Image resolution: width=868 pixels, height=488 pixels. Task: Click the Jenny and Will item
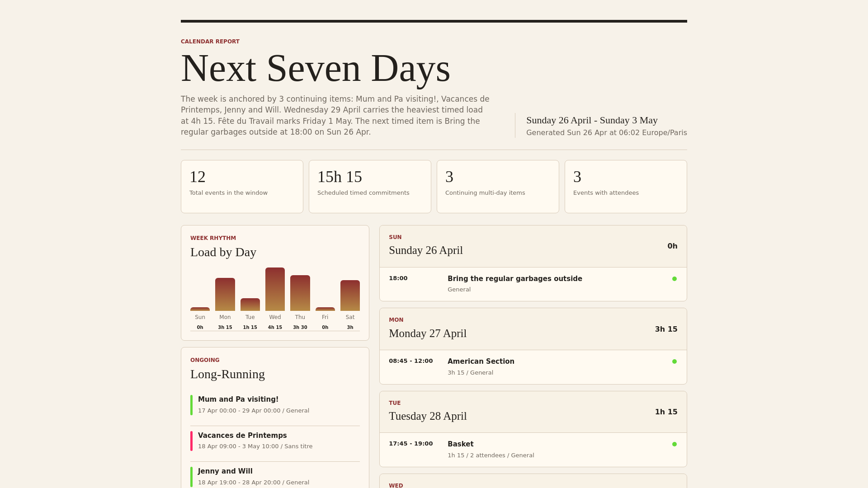click(275, 477)
